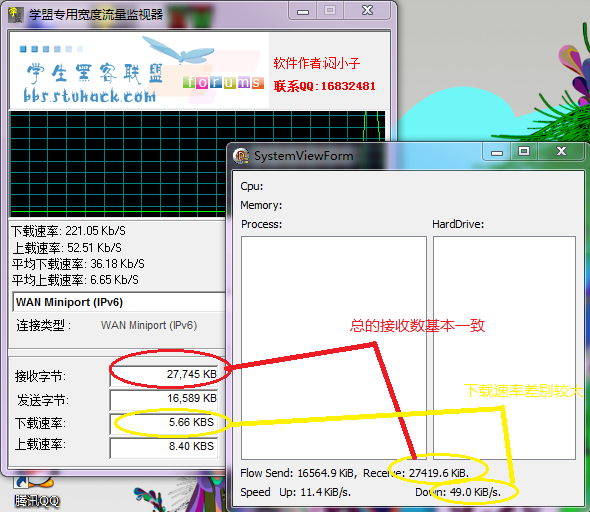Close the SystemViewForm window
Viewport: 590px width, 512px height.
tap(561, 152)
